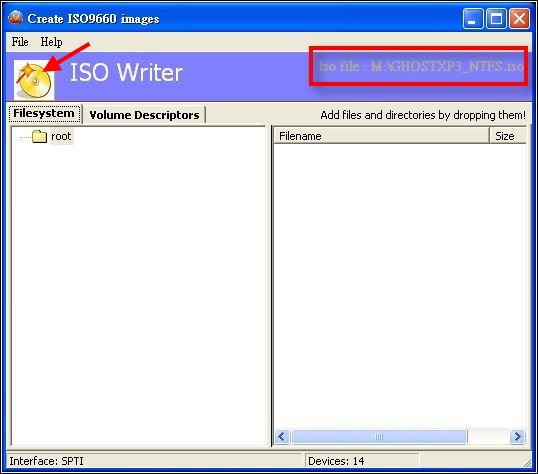
Task: Open the Help menu
Action: (x=51, y=42)
